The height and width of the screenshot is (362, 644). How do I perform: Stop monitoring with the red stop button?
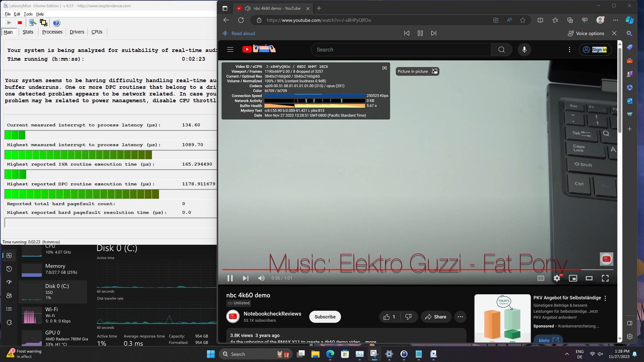[x=20, y=23]
